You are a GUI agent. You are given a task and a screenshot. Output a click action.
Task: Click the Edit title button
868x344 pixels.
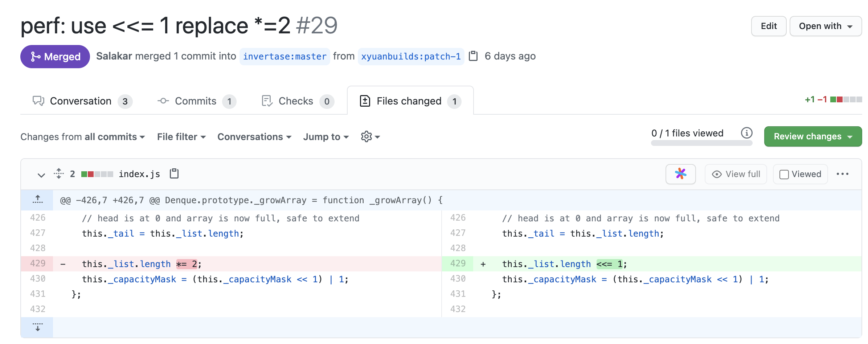[769, 26]
